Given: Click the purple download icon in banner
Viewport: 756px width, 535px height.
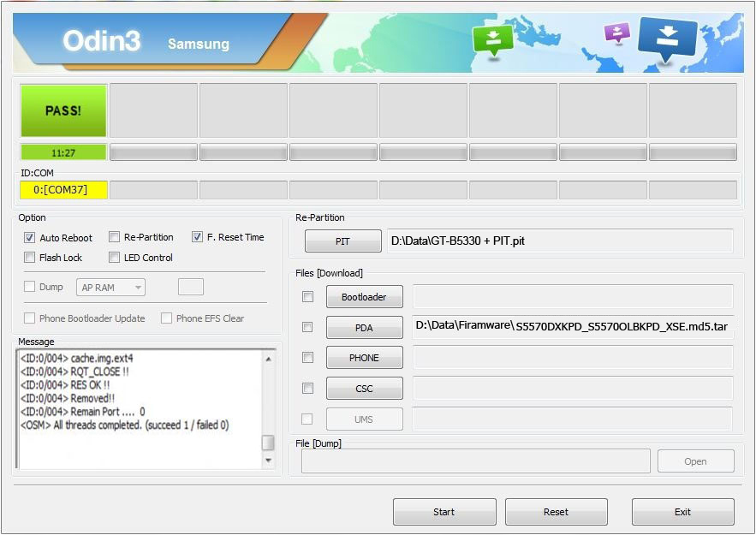Looking at the screenshot, I should 617,33.
